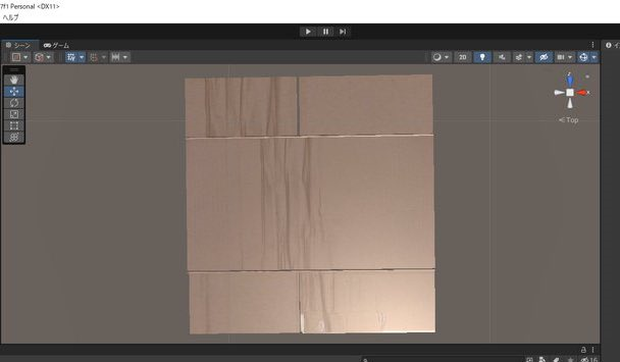Click the lock icon on bottom panel
This screenshot has width=620, height=362.
tap(583, 350)
